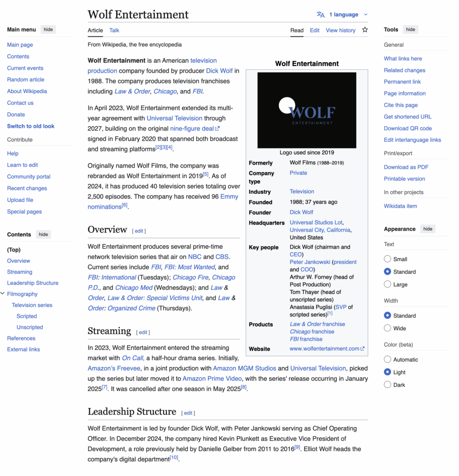Click external link icon beside wolfentertainment.com
This screenshot has height=476, width=459.
(362, 349)
